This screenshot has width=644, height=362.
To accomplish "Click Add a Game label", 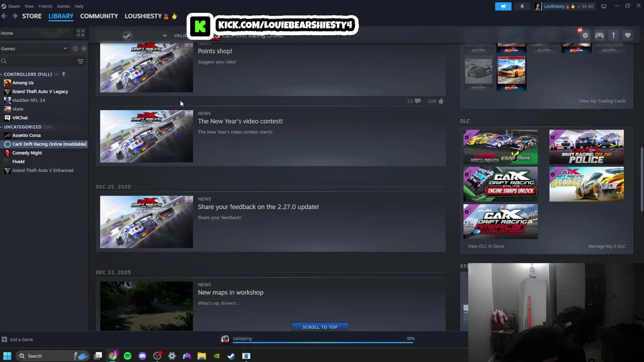I will coord(21,339).
